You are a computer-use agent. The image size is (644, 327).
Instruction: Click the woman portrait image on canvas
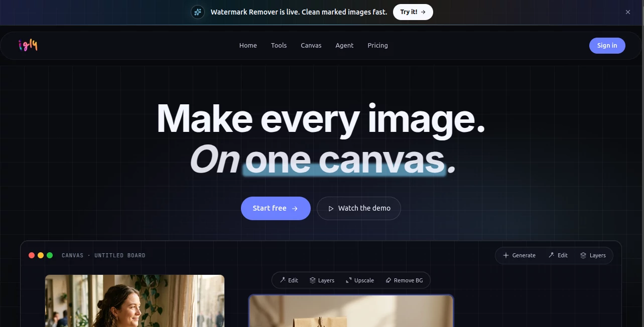135,301
